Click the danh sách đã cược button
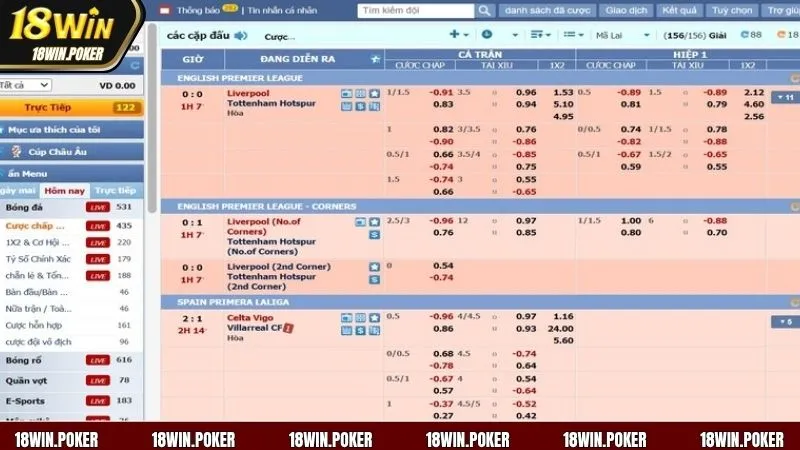Image resolution: width=800 pixels, height=450 pixels. tap(547, 10)
